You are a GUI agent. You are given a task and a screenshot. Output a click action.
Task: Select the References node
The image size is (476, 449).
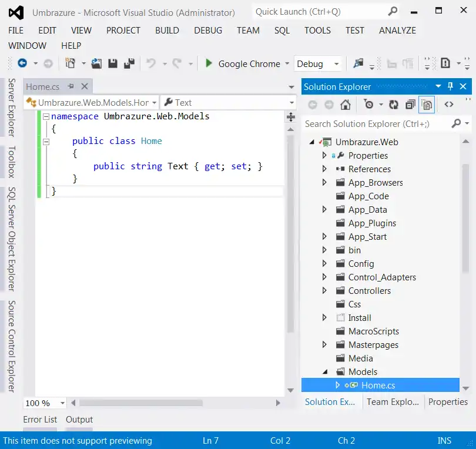tap(370, 169)
